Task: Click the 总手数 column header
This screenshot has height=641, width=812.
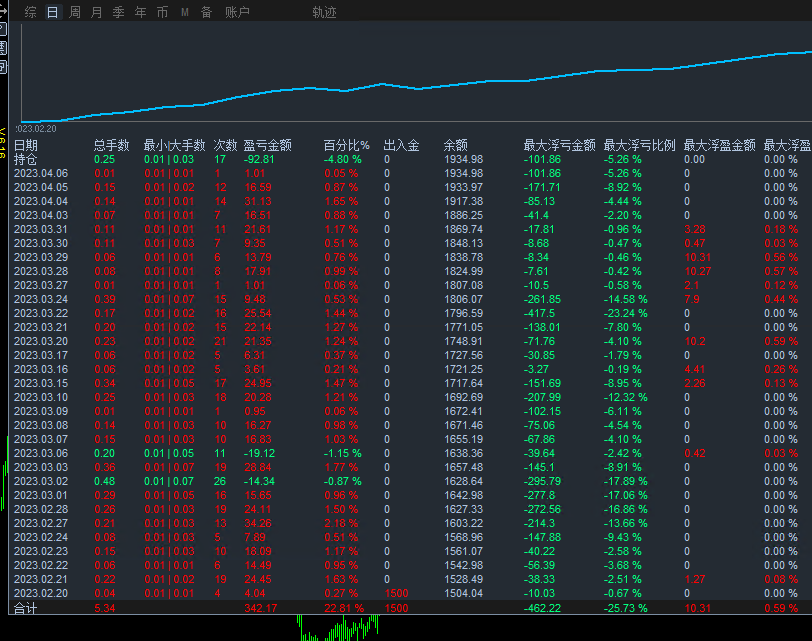Action: pyautogui.click(x=111, y=145)
